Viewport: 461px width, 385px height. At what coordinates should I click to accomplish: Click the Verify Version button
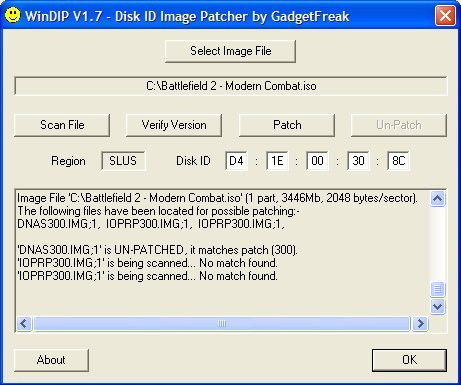tap(174, 125)
